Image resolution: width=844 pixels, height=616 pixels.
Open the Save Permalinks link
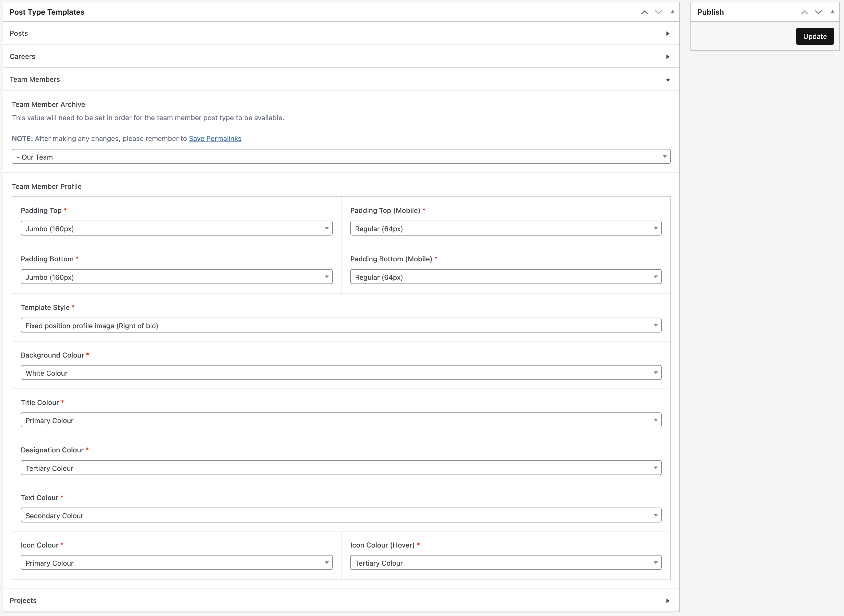click(215, 138)
